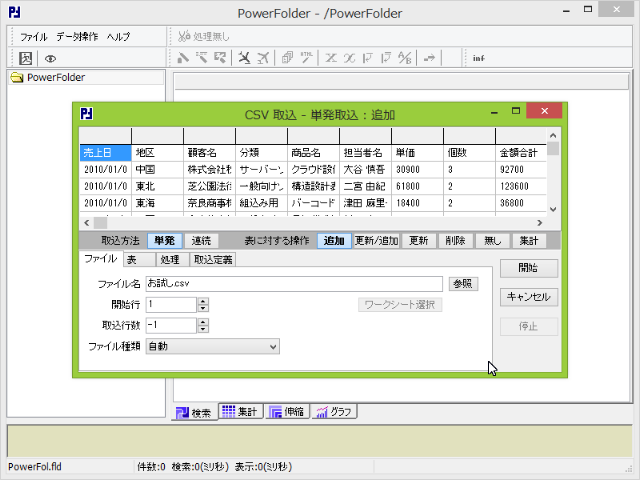Click the preview table scroll-down arrow
This screenshot has height=480, width=640.
pos(553,209)
